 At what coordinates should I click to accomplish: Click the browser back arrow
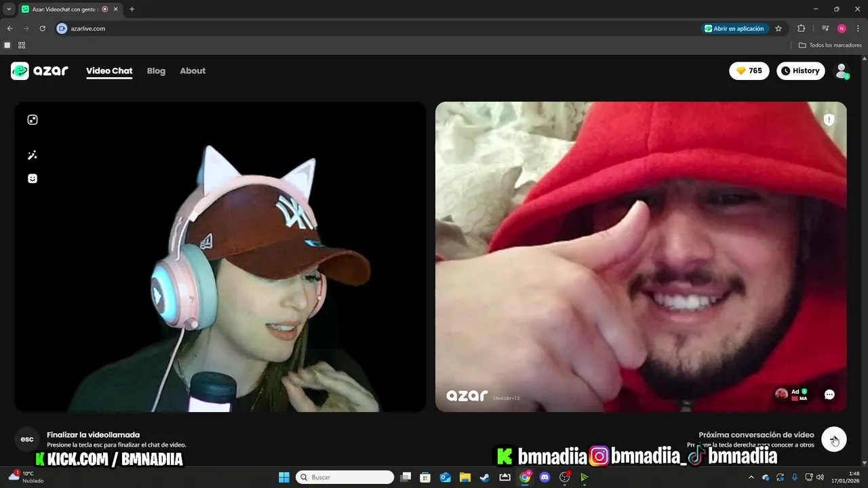9,28
